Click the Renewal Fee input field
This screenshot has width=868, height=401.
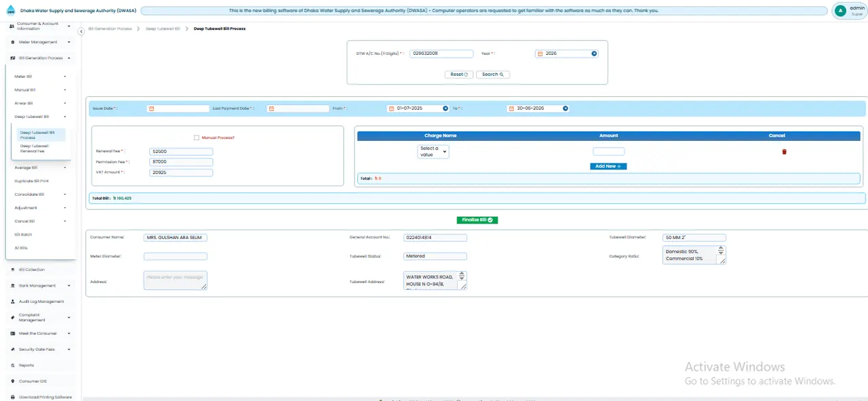tap(182, 152)
